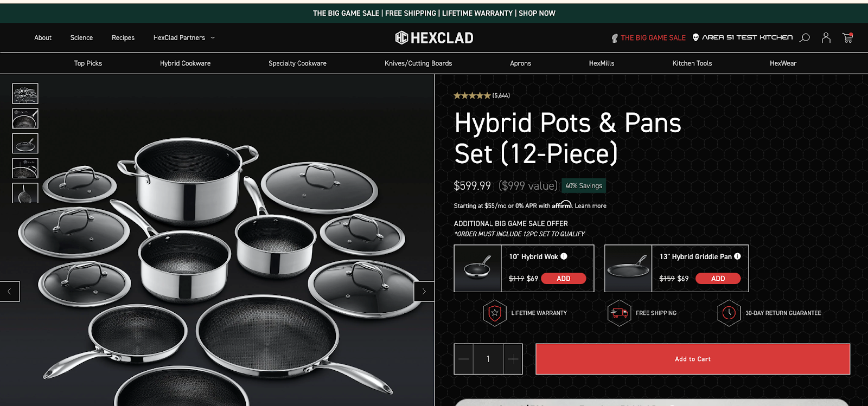Open the user account icon
Viewport: 868px width, 406px height.
point(826,37)
